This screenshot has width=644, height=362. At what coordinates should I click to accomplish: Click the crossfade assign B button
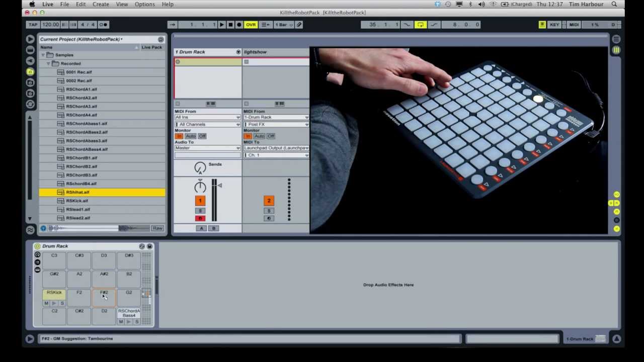pyautogui.click(x=214, y=228)
